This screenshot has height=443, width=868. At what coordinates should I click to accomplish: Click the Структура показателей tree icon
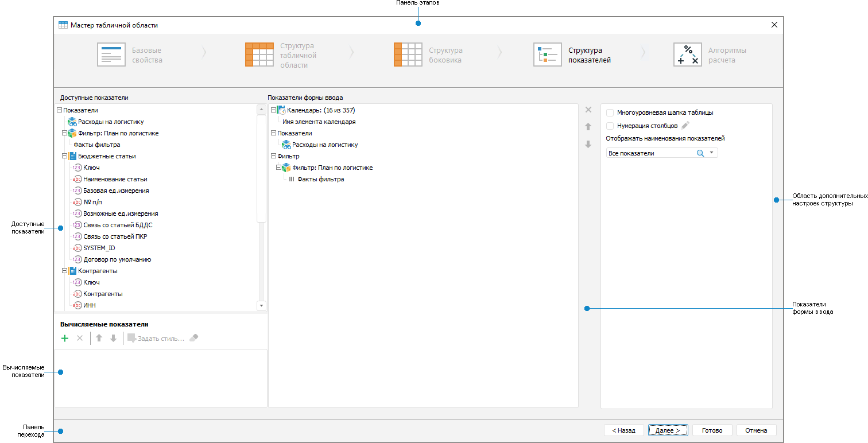(x=547, y=55)
